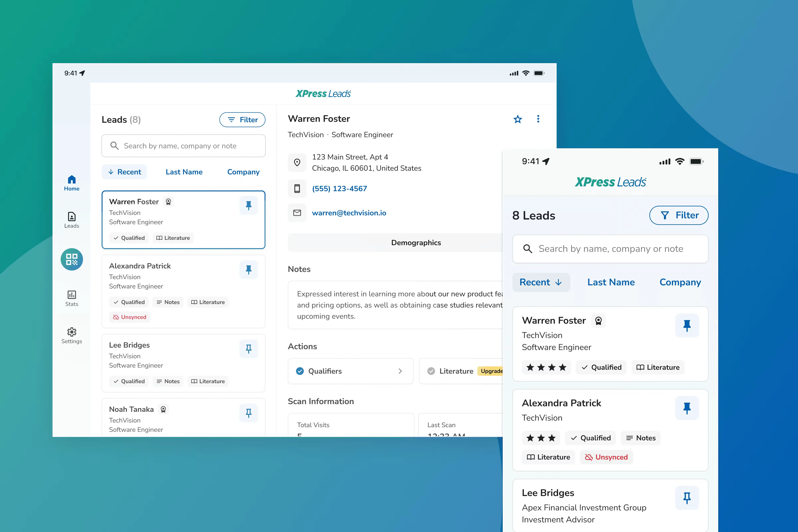Image resolution: width=798 pixels, height=532 pixels.
Task: Click the phone icon beside number
Action: point(297,189)
